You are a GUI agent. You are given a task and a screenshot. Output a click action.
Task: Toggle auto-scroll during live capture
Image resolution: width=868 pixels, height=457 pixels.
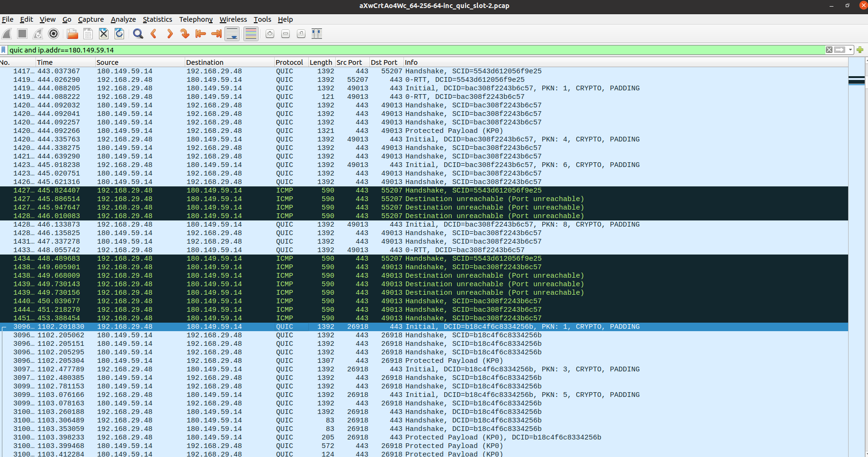tap(232, 34)
